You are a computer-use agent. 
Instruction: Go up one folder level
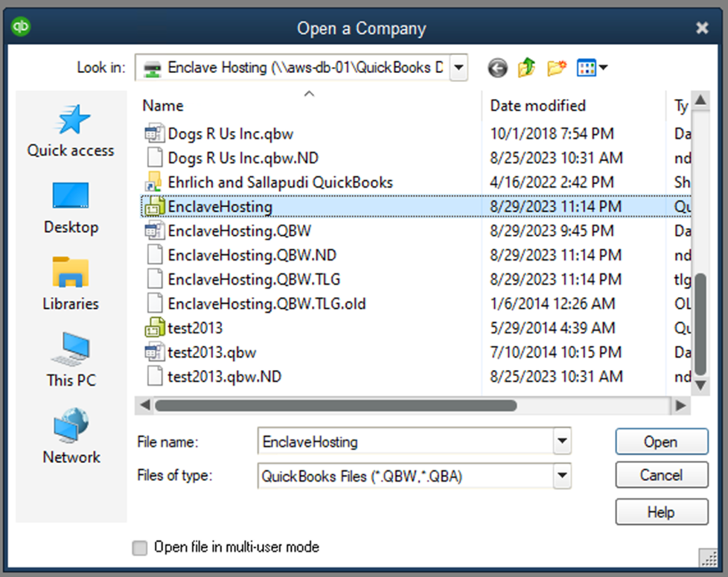(526, 67)
